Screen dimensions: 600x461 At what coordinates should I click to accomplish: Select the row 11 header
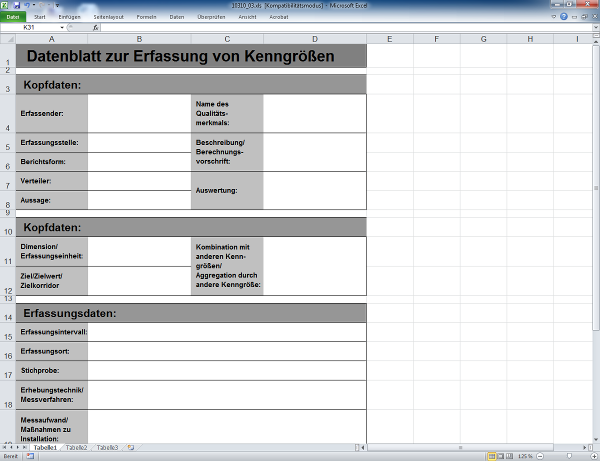7,261
